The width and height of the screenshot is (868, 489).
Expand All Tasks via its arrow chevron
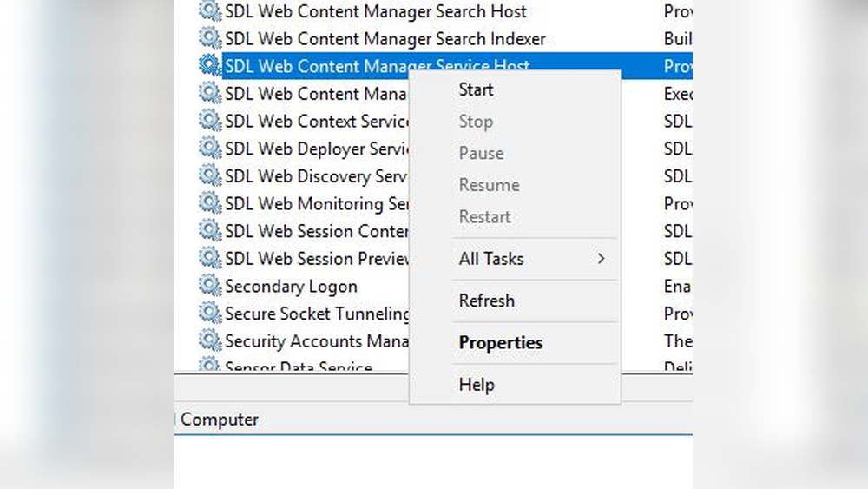click(x=602, y=259)
